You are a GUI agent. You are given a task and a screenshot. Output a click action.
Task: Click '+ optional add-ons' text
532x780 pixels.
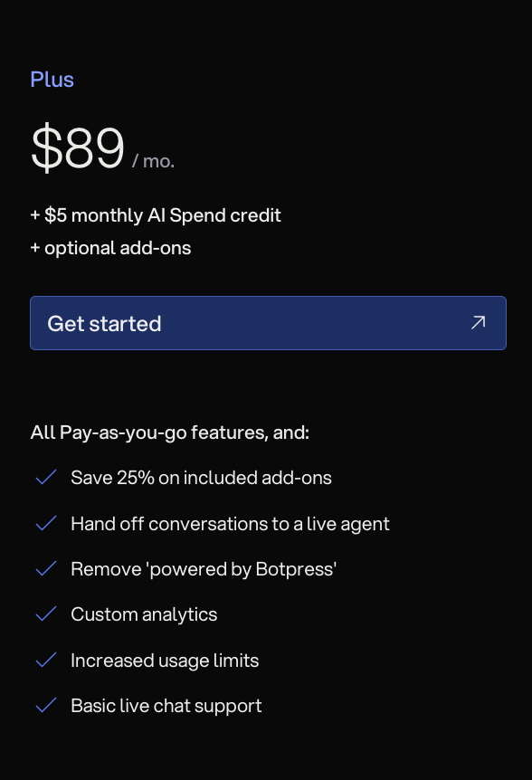111,248
